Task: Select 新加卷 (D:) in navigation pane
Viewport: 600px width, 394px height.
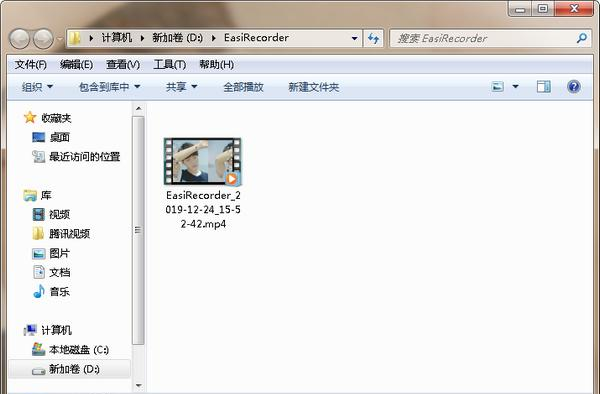Action: 74,369
